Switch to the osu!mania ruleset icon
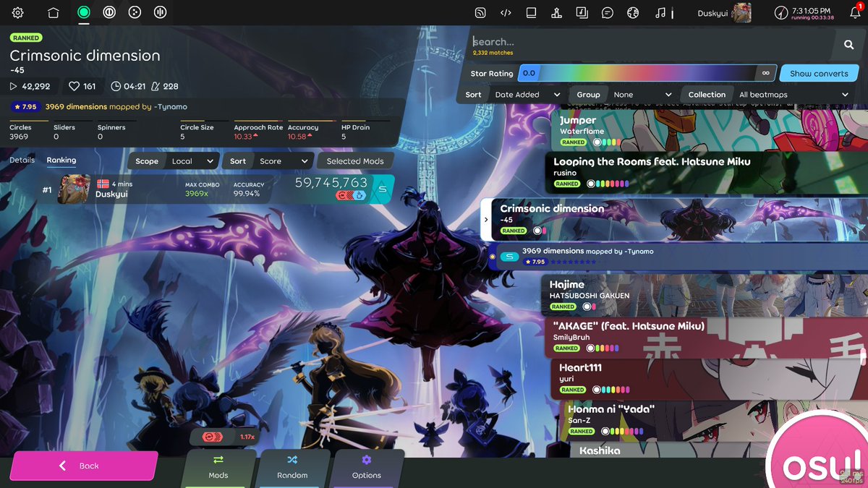Viewport: 868px width, 488px height. pos(161,12)
